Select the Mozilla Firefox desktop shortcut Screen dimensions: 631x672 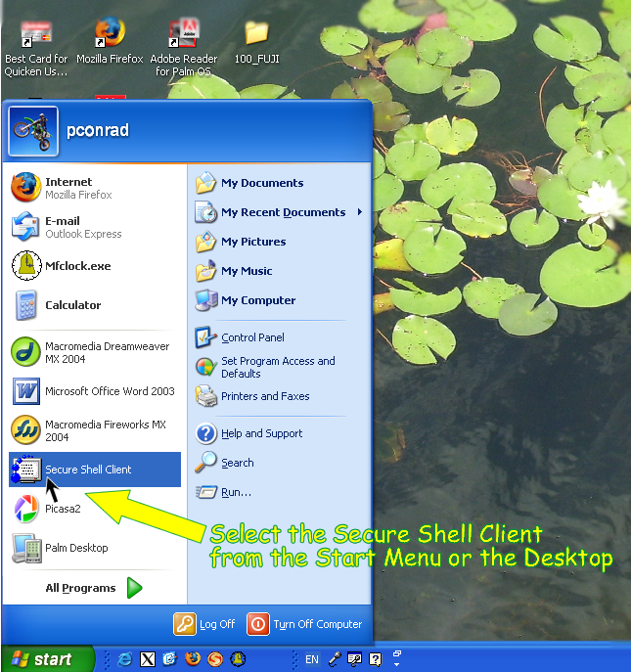(x=110, y=40)
